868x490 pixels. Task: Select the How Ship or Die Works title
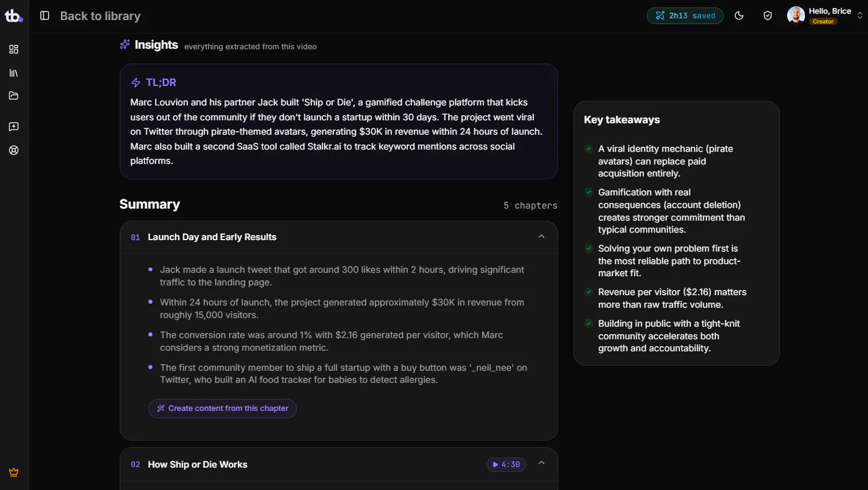point(198,465)
